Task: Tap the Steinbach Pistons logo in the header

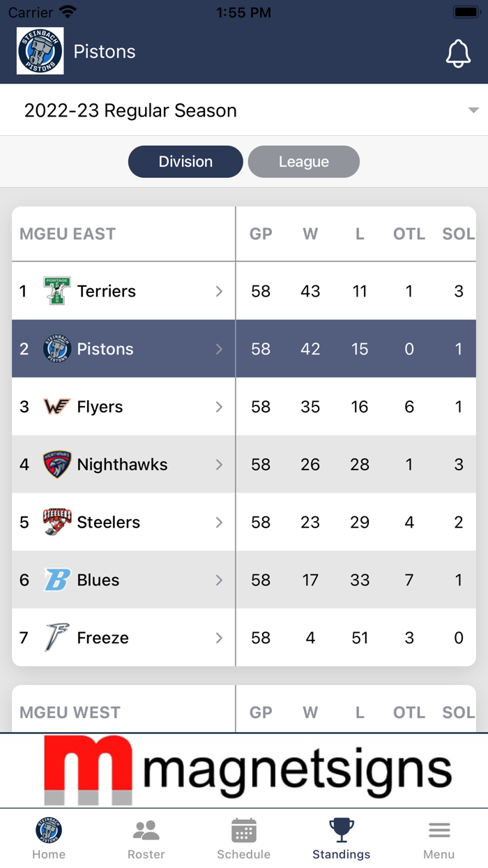Action: tap(40, 51)
